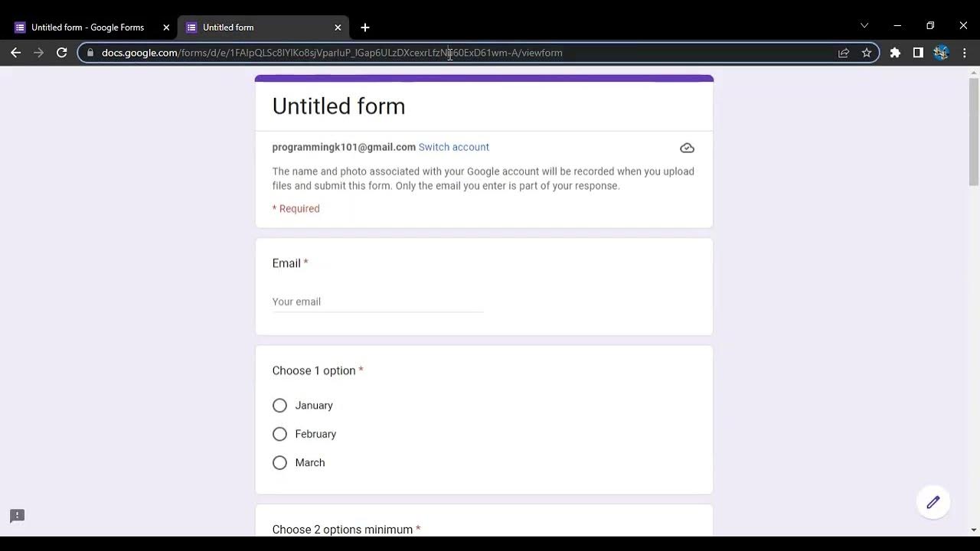Click the scrollbar up arrow
The width and height of the screenshot is (980, 551).
pyautogui.click(x=974, y=72)
